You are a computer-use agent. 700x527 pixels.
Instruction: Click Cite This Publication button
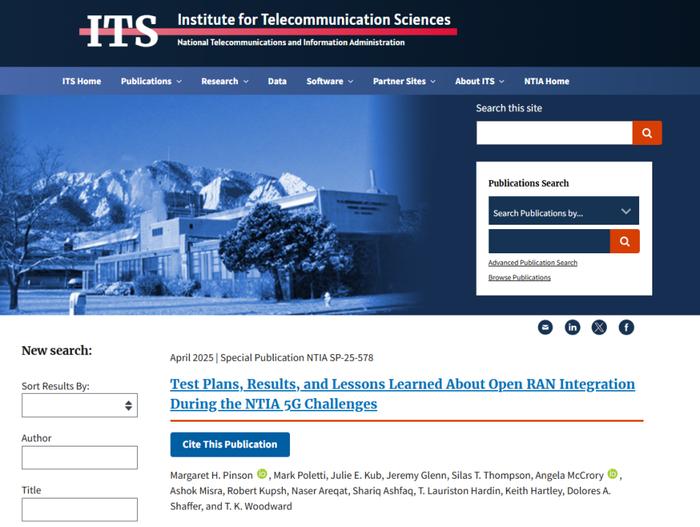230,444
